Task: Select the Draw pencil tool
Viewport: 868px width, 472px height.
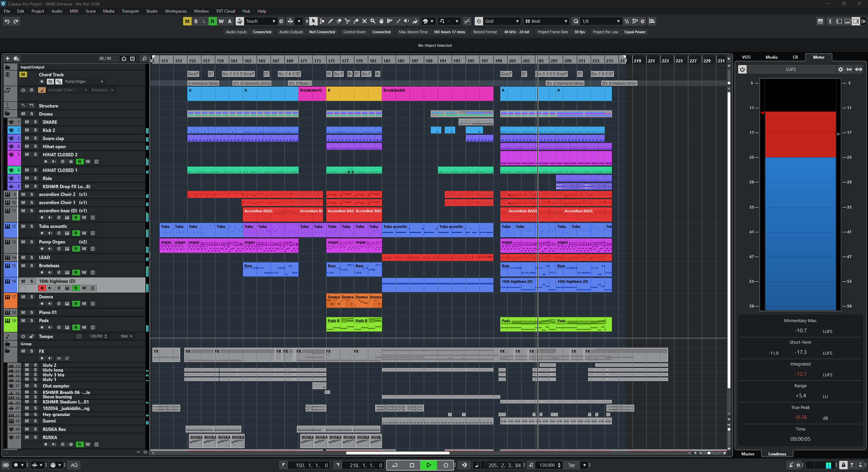Action: 330,21
